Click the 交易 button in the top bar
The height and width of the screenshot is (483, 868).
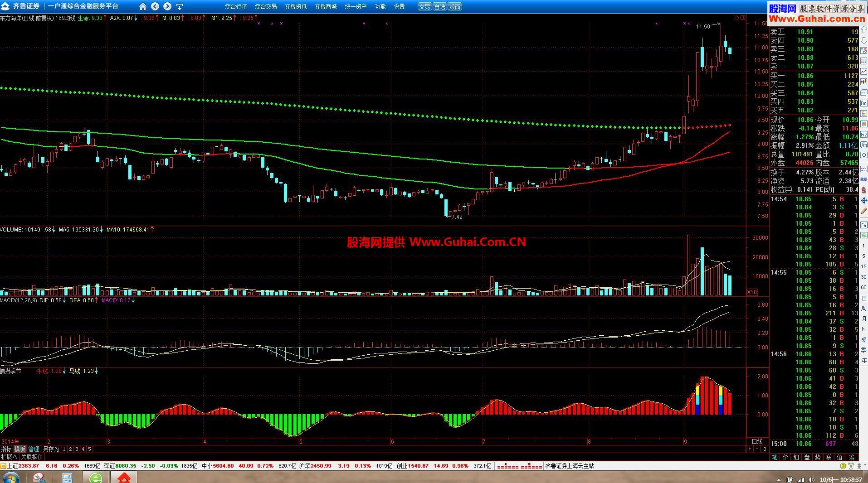click(424, 7)
